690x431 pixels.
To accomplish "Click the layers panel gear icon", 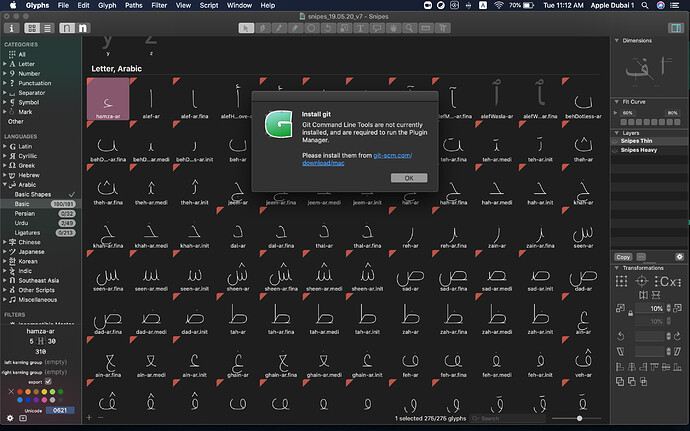I will tap(679, 257).
